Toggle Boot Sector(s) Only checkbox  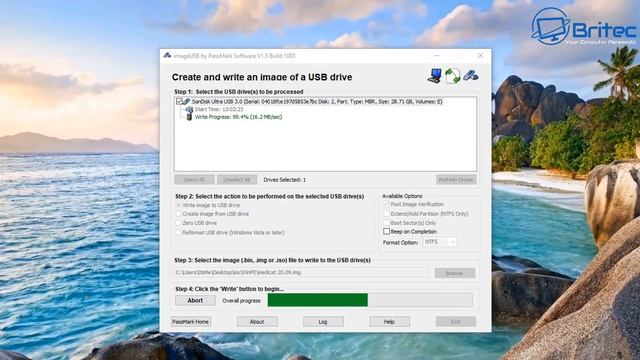tap(386, 223)
